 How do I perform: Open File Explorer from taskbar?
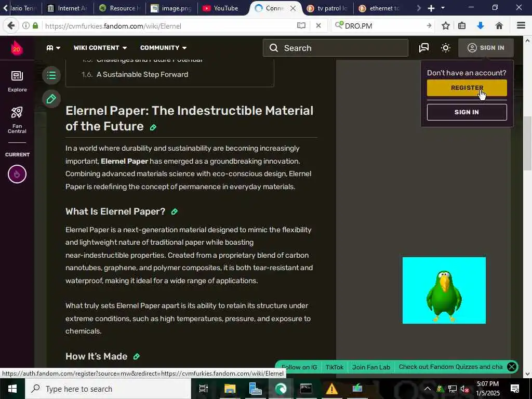click(x=230, y=389)
